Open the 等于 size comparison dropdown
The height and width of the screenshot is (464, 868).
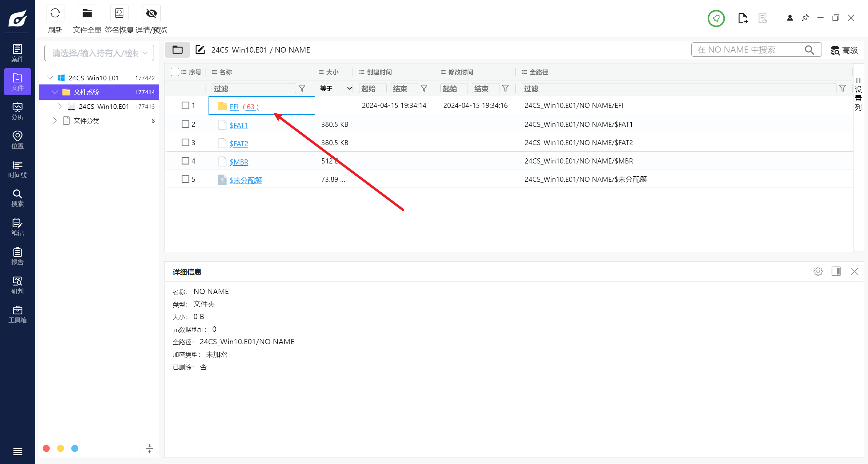335,89
